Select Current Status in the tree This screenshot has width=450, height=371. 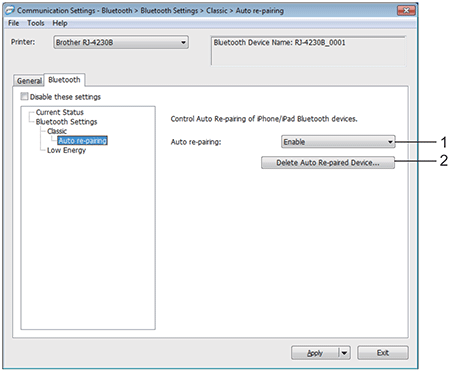(x=60, y=112)
